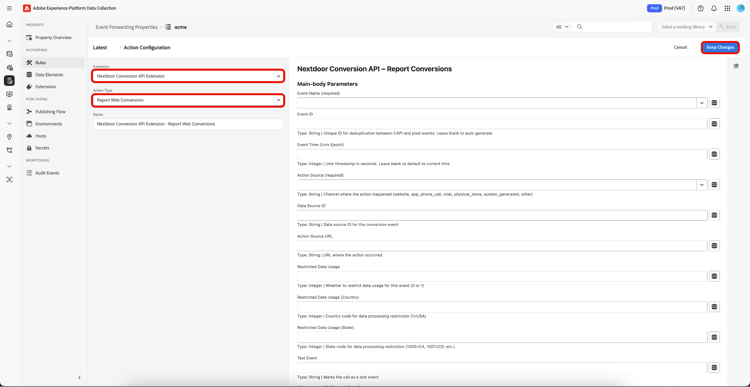Image resolution: width=750 pixels, height=387 pixels.
Task: Open data element picker for Restricted Data Usage (State)
Action: (715, 337)
